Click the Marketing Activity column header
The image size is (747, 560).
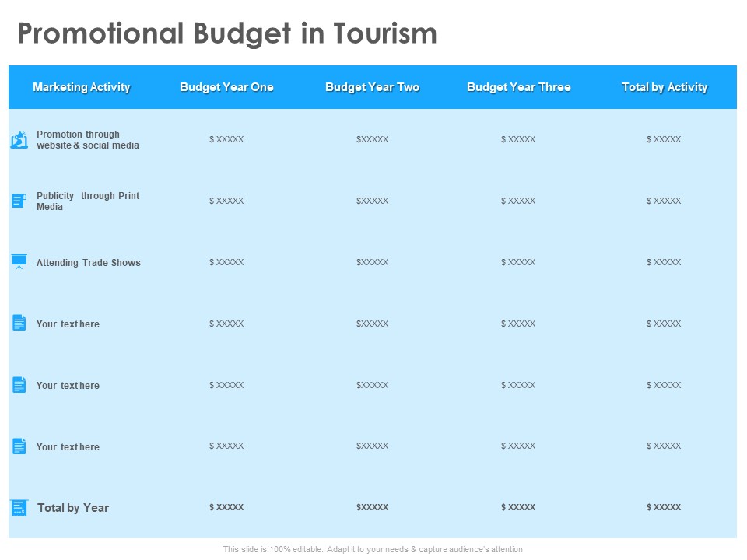[x=82, y=87]
